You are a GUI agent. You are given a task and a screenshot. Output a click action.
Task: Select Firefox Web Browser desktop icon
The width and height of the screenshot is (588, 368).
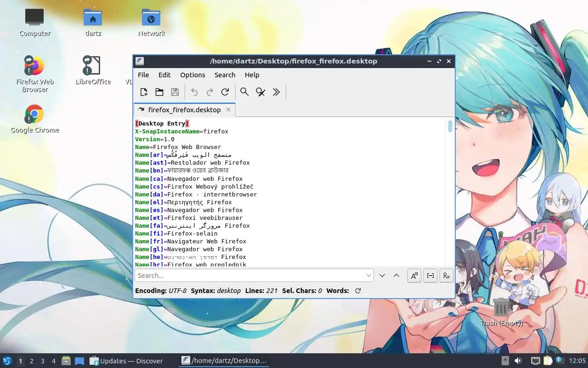[x=34, y=74]
